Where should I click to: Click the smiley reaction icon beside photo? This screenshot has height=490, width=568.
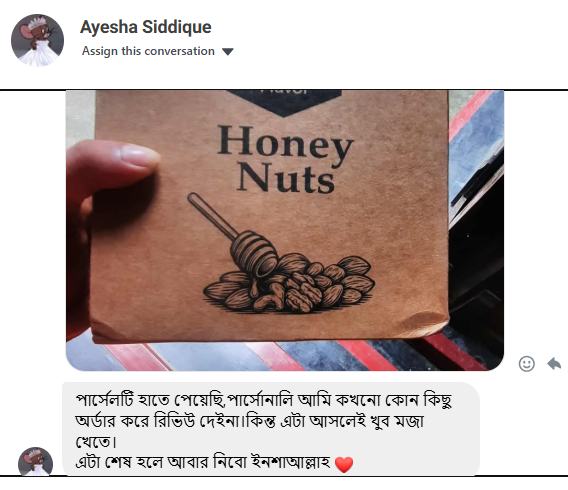coord(526,364)
